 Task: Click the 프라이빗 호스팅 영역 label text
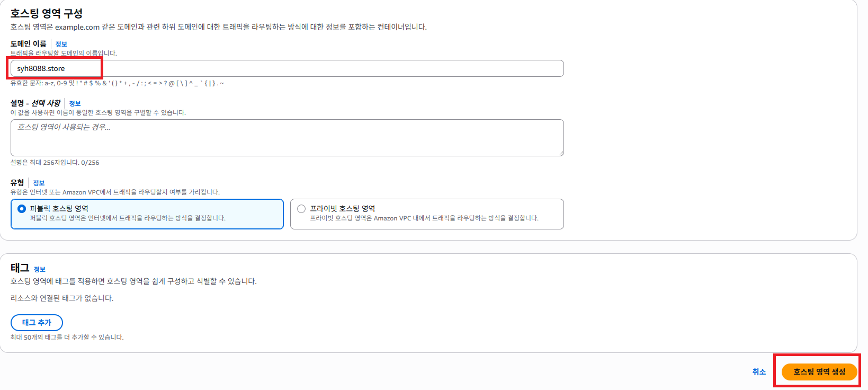coord(343,209)
